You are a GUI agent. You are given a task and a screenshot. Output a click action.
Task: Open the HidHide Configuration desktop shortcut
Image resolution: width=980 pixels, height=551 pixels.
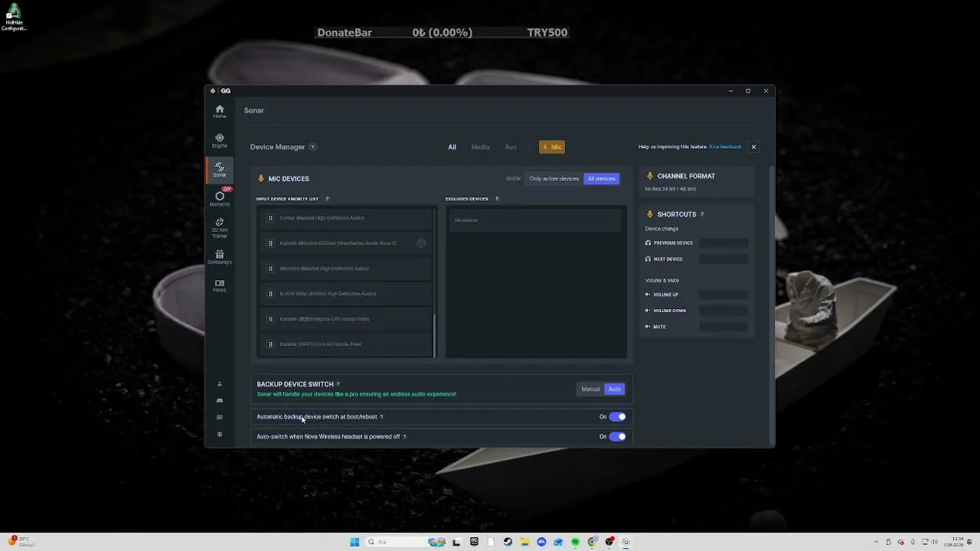pyautogui.click(x=14, y=18)
